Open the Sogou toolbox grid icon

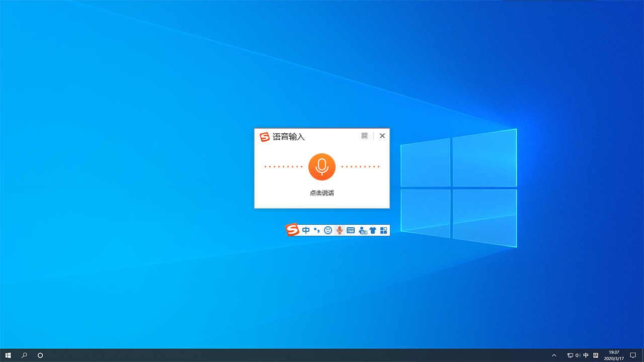[x=384, y=230]
